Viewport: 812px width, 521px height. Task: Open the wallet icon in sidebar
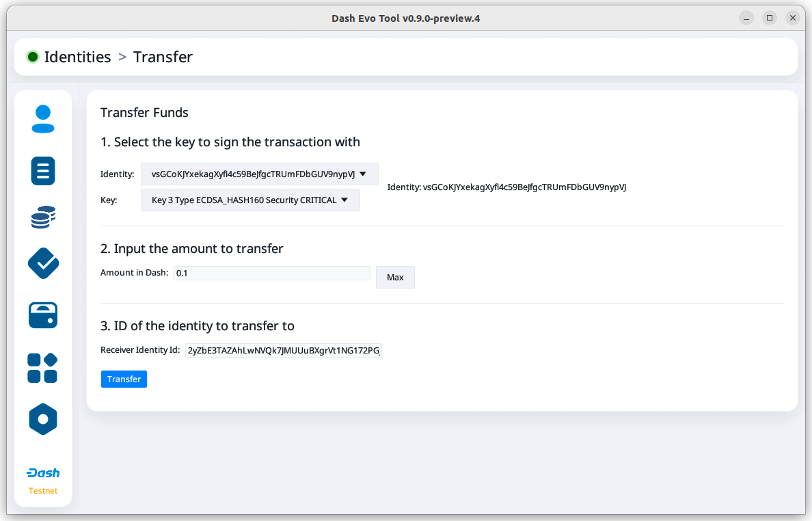point(43,315)
